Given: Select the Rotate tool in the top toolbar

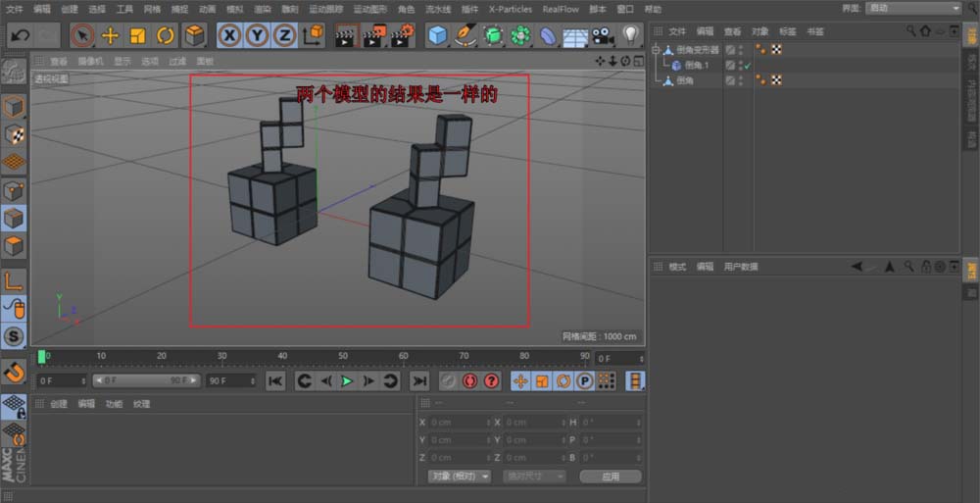Looking at the screenshot, I should [x=166, y=36].
